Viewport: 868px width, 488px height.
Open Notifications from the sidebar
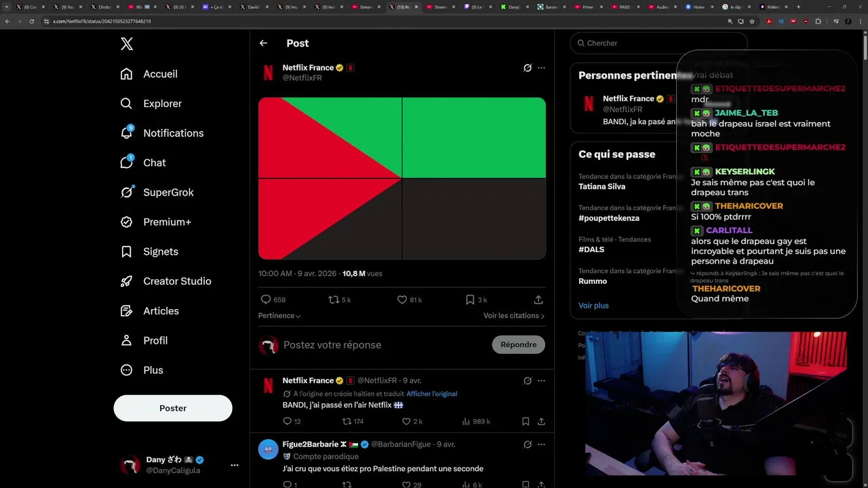click(x=162, y=133)
